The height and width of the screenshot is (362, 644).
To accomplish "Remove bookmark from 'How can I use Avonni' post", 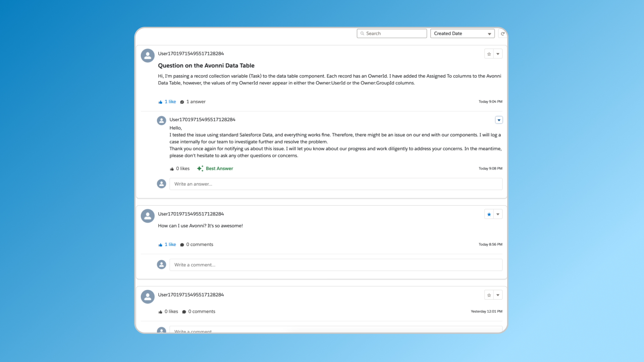I will (489, 214).
